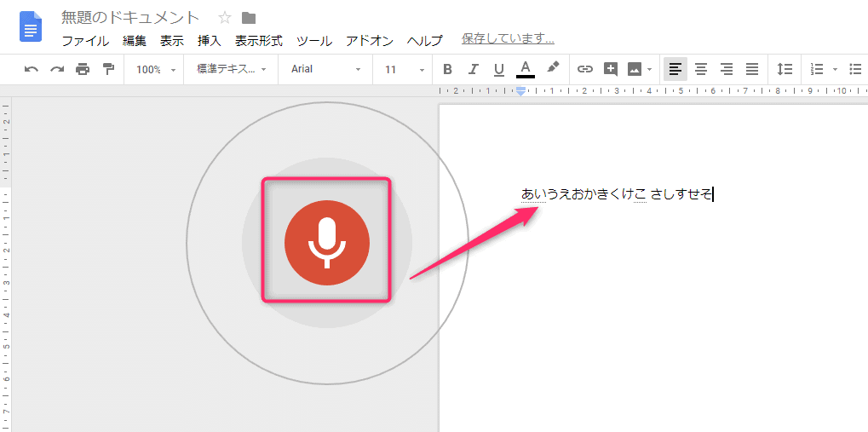The height and width of the screenshot is (432, 868).
Task: Open the 挿入 menu
Action: coord(209,40)
